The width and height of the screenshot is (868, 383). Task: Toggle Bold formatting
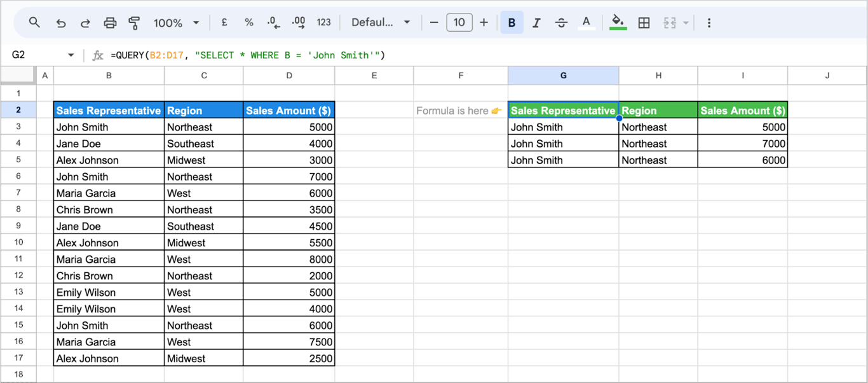(x=512, y=22)
